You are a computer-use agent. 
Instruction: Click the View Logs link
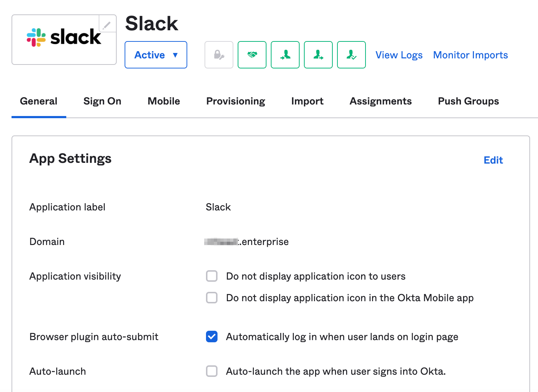(x=399, y=55)
